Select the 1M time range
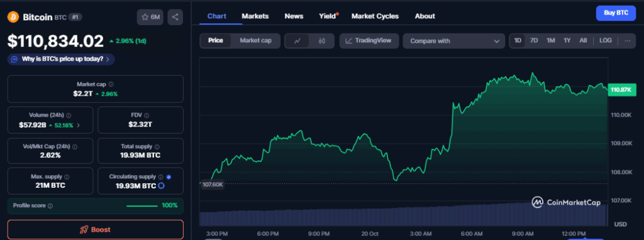644x240 pixels. 551,40
